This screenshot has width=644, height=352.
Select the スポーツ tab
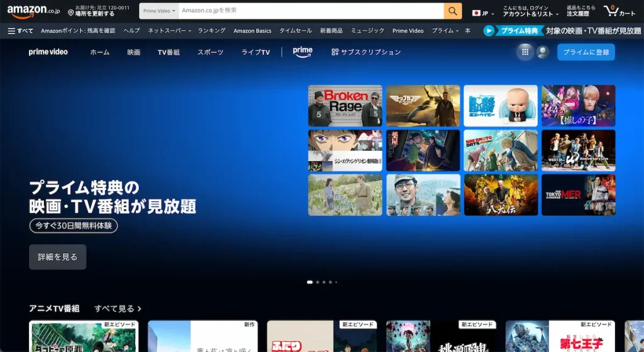[x=210, y=52]
